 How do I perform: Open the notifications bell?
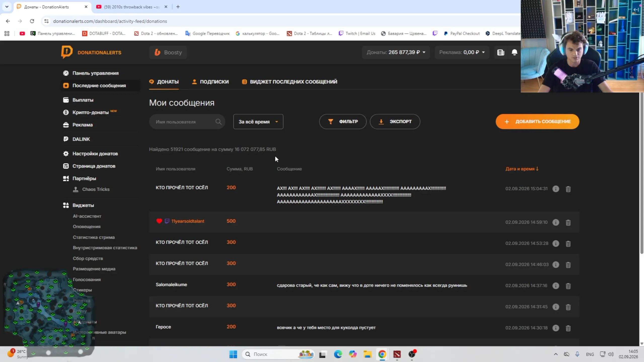[514, 52]
